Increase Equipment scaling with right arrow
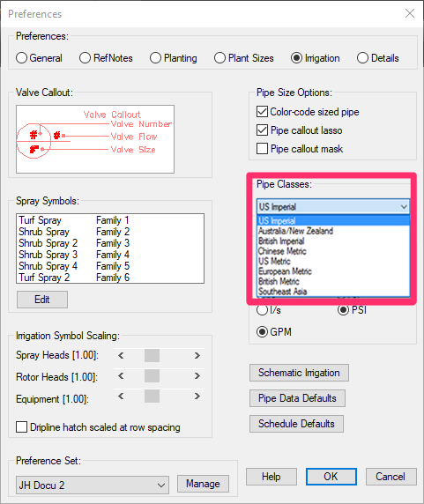The height and width of the screenshot is (504, 424). click(197, 397)
